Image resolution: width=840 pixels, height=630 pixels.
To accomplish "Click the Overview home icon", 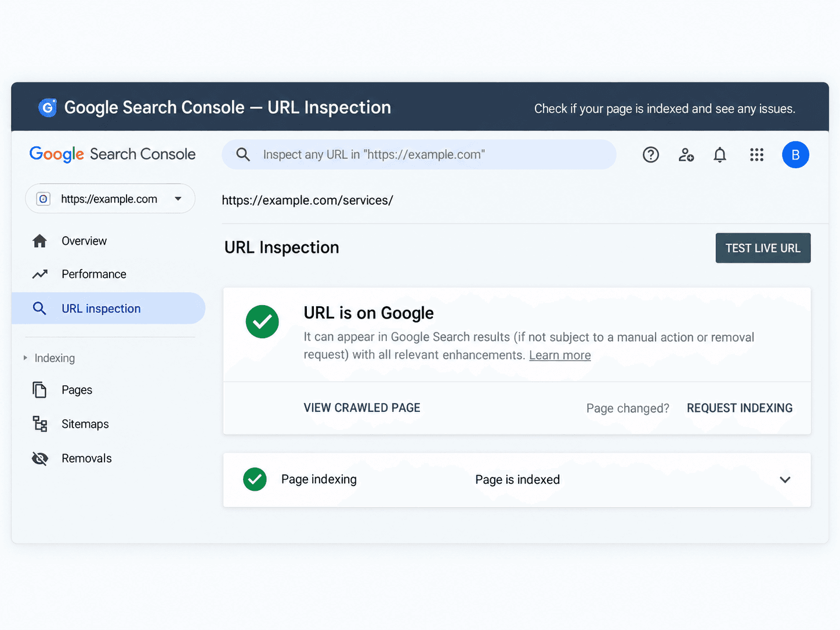I will click(x=39, y=241).
